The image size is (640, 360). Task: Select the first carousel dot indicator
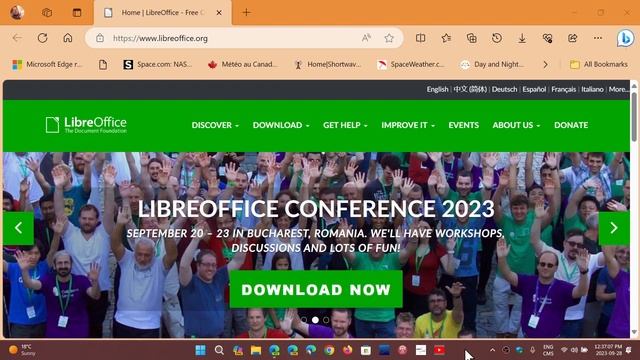[304, 320]
